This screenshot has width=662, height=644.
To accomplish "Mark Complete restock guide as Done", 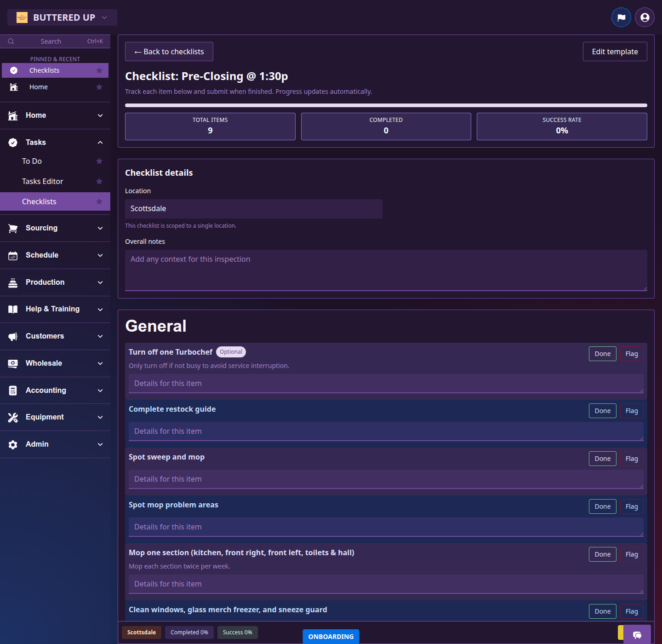I will coord(603,411).
